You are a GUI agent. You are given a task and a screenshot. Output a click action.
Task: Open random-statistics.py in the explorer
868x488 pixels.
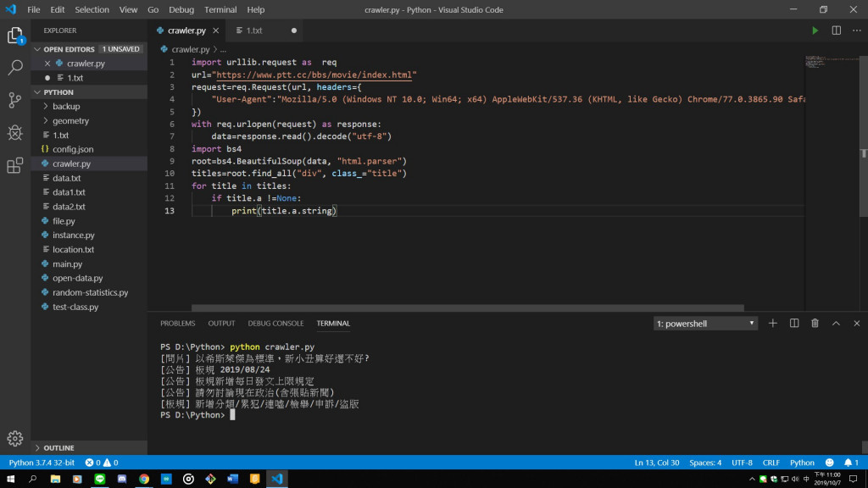tap(88, 292)
